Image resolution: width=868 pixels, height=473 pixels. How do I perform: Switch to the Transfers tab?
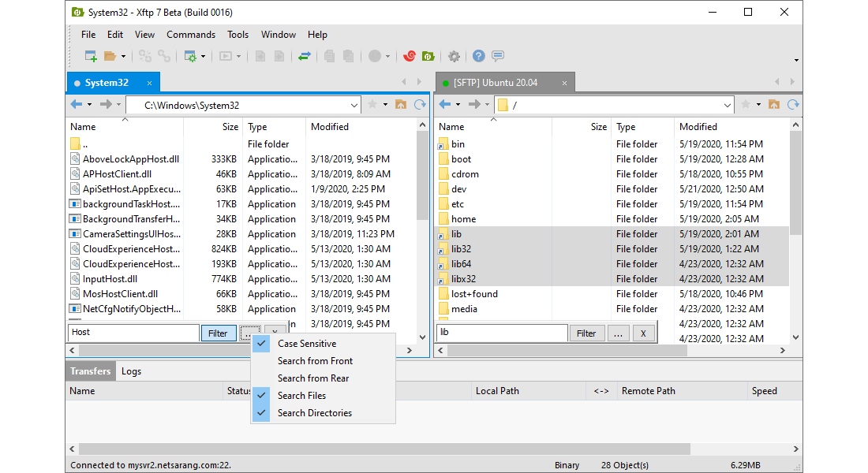pos(90,371)
